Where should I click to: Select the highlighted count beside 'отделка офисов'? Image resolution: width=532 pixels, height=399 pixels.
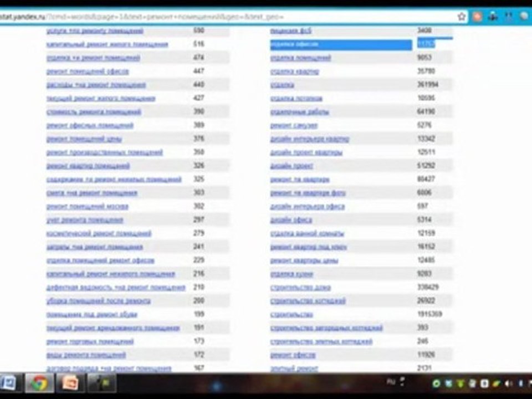[426, 44]
